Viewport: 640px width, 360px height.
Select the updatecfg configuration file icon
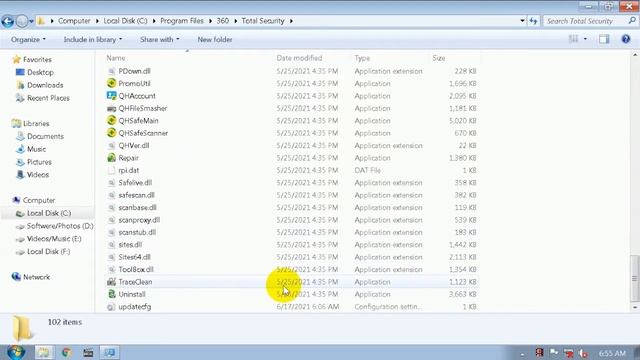[111, 307]
